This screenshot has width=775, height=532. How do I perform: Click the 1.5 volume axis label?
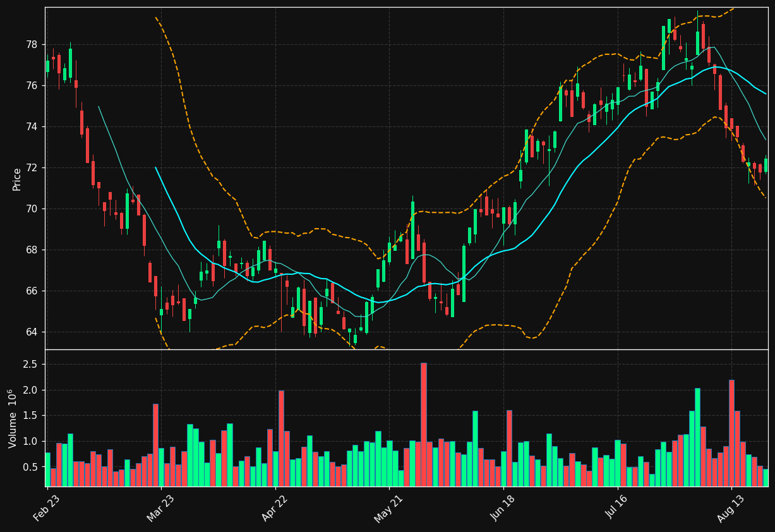pos(30,416)
